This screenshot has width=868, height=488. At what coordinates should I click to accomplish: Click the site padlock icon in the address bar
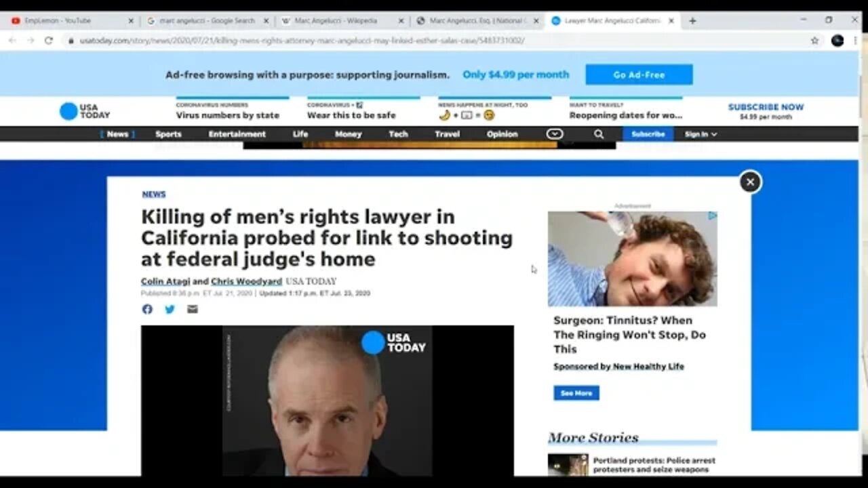[x=71, y=41]
